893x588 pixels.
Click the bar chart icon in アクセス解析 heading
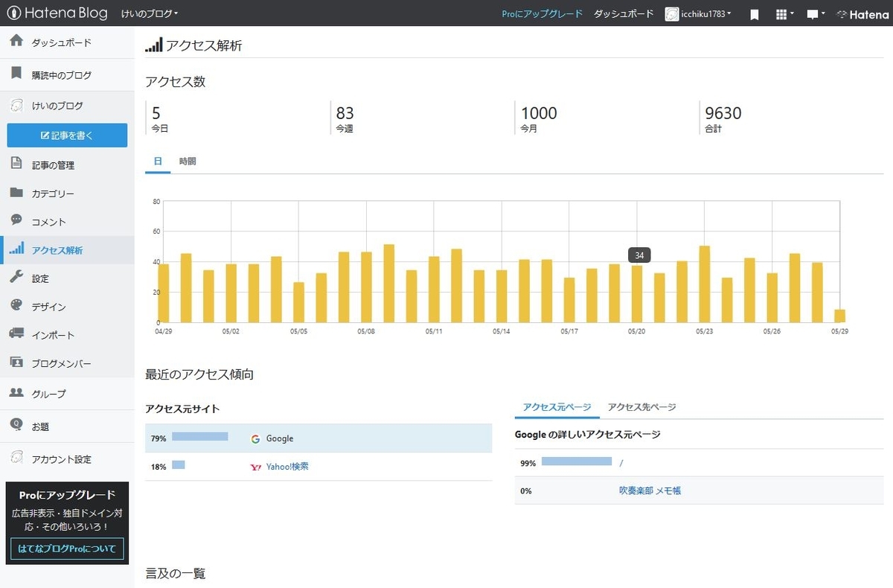154,45
